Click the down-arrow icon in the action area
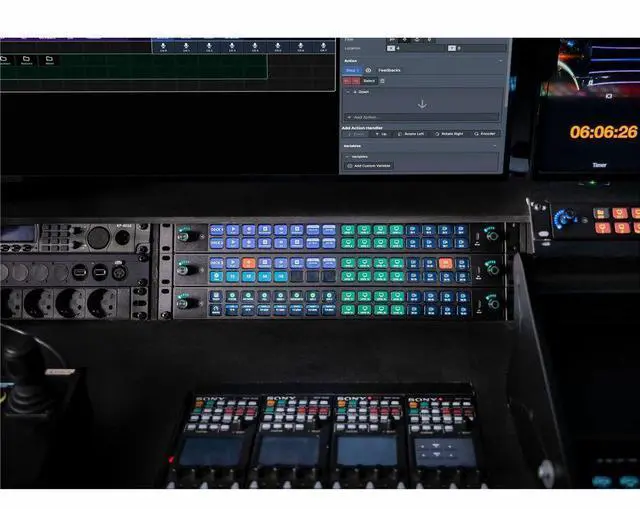Image resolution: width=640 pixels, height=509 pixels. pyautogui.click(x=422, y=104)
